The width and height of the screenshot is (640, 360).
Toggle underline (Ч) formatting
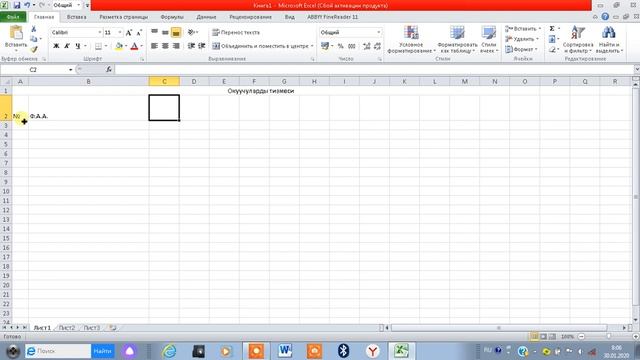point(78,46)
